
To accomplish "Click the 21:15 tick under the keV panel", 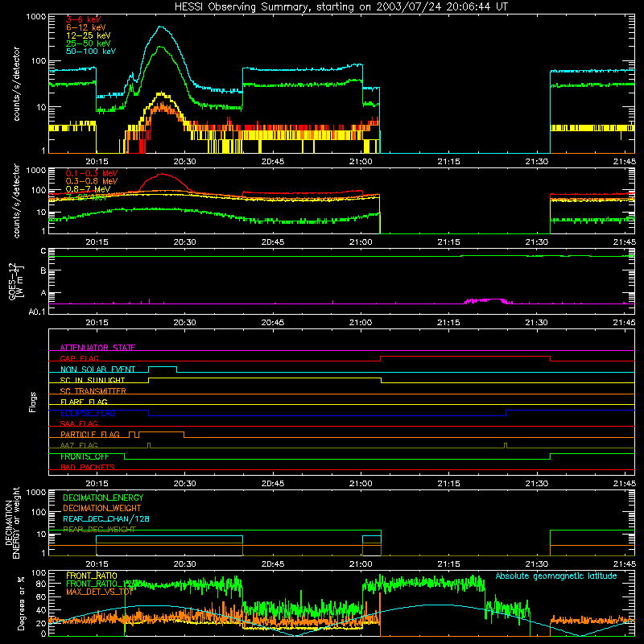I will (449, 162).
